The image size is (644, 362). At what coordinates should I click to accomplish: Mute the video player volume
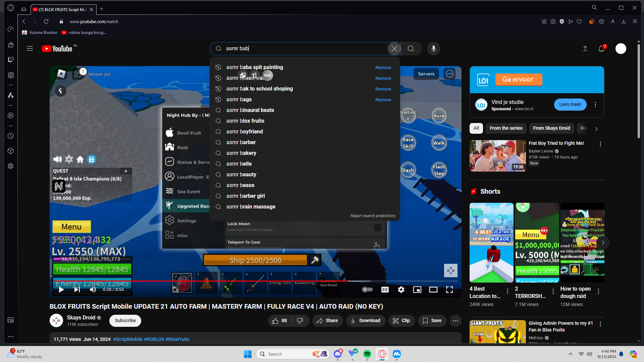tap(93, 290)
